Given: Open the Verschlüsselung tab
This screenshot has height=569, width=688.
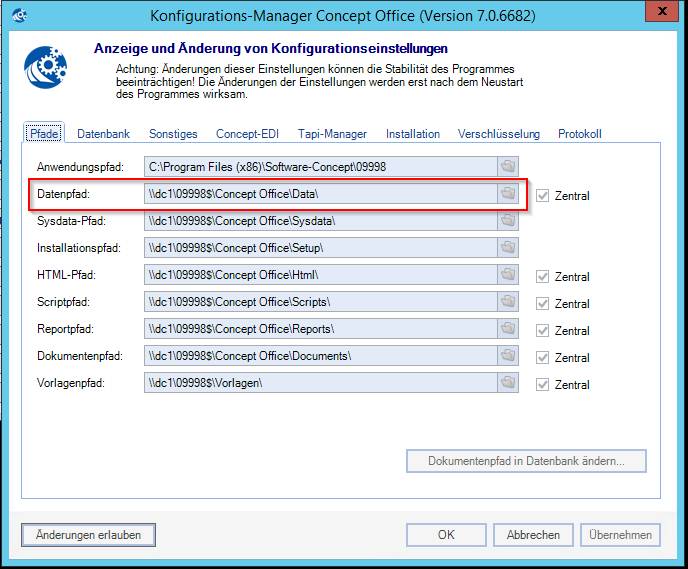Looking at the screenshot, I should tap(499, 134).
